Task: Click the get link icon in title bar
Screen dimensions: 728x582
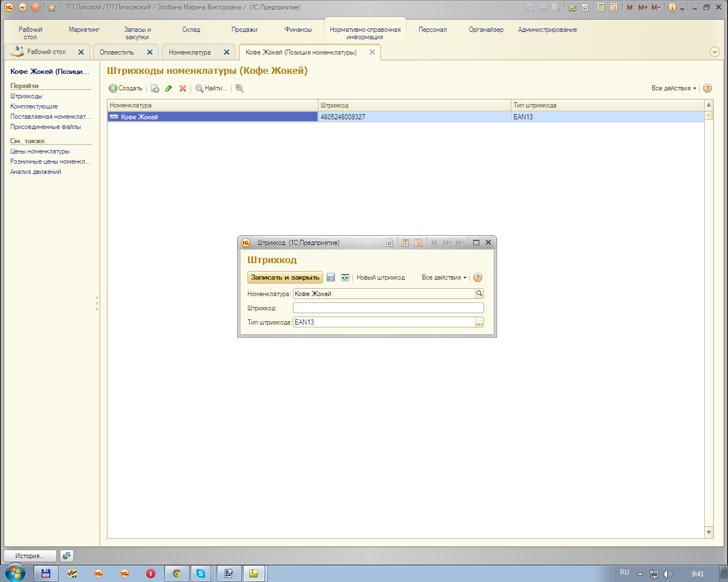Action: (x=572, y=7)
